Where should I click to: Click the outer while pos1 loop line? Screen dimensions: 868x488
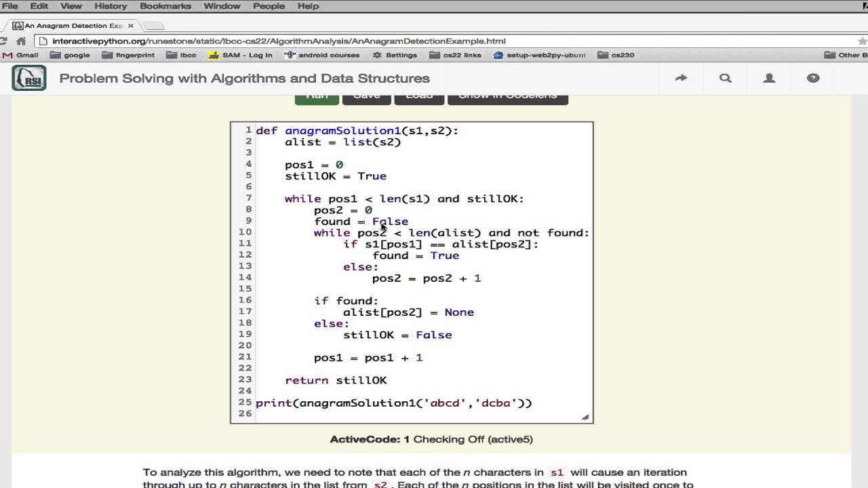[x=404, y=199]
